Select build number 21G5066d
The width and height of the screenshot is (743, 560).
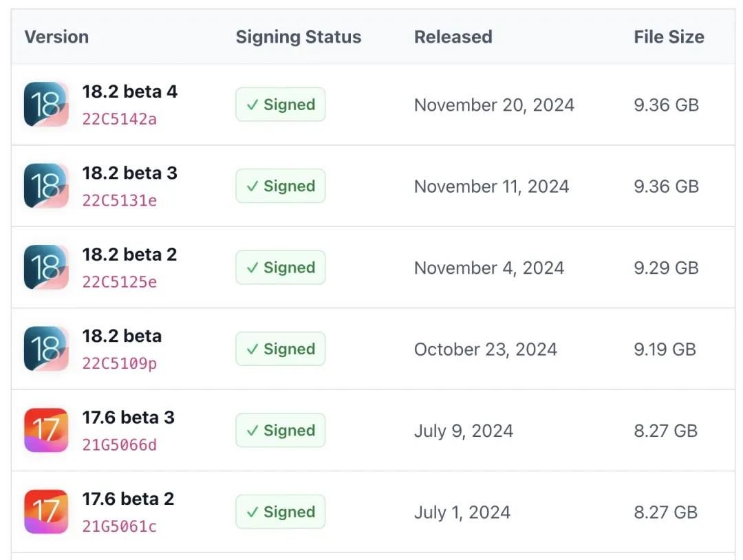tap(120, 445)
